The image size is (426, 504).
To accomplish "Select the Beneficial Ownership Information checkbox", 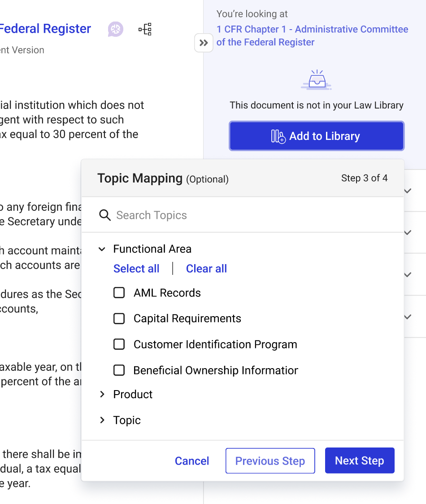I will pos(119,370).
